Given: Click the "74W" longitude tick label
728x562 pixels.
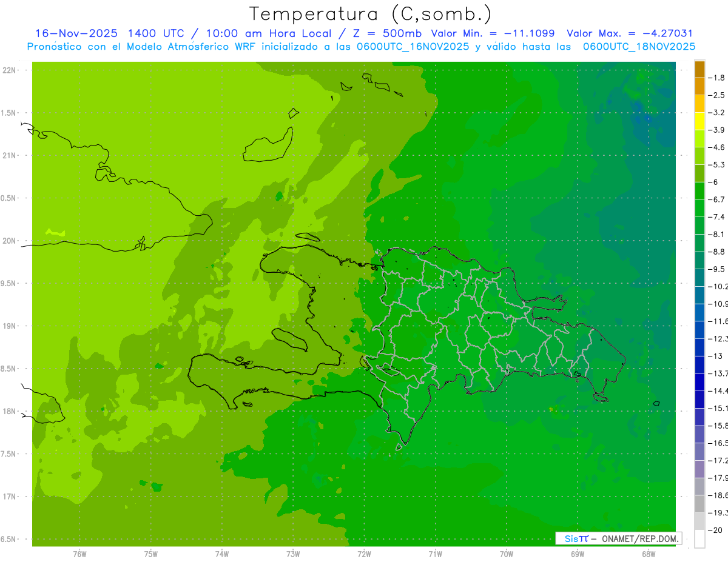Looking at the screenshot, I should coord(222,554).
